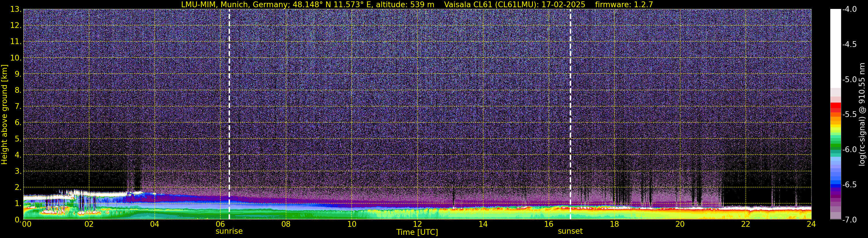This screenshot has width=868, height=238.
Task: Click the "7." height axis tick label
Action: tap(18, 107)
